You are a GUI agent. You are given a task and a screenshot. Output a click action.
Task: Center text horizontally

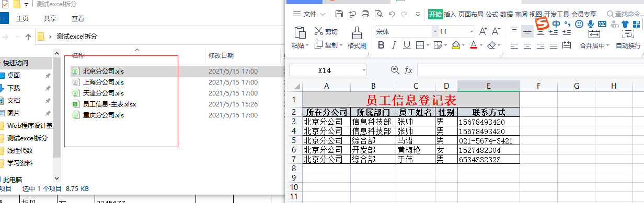527,45
